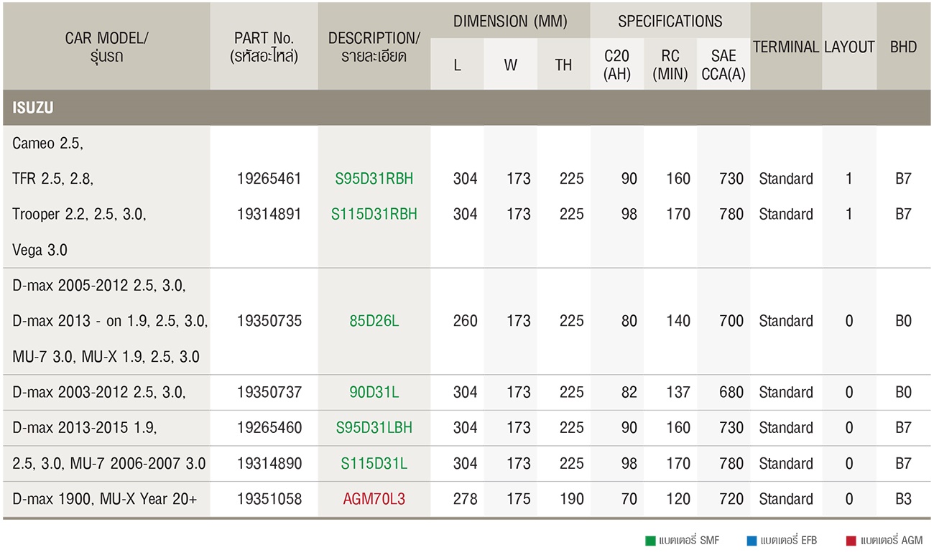This screenshot has height=560, width=934.
Task: Click D-max 2005-2012 2.5, 3.0 model
Action: [99, 286]
